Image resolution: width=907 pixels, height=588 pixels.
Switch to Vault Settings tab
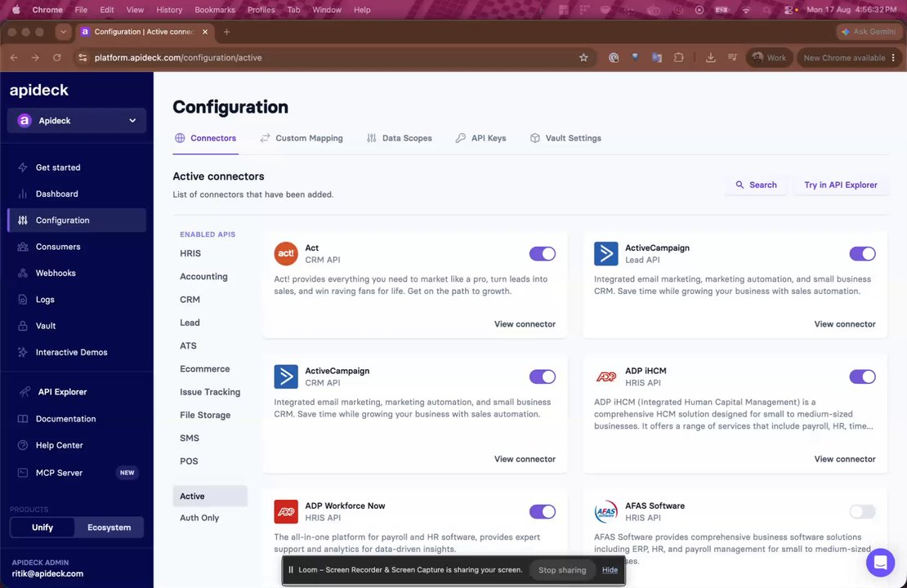click(x=565, y=138)
